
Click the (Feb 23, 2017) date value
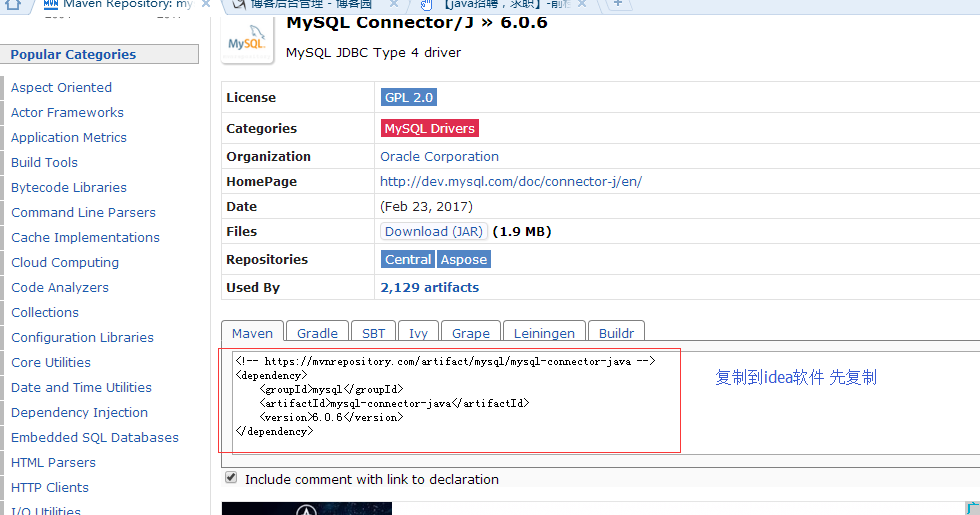[426, 206]
